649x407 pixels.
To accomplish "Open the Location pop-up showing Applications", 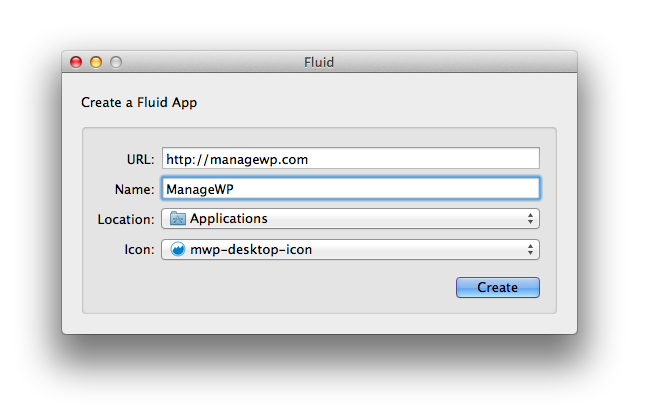I will 350,219.
